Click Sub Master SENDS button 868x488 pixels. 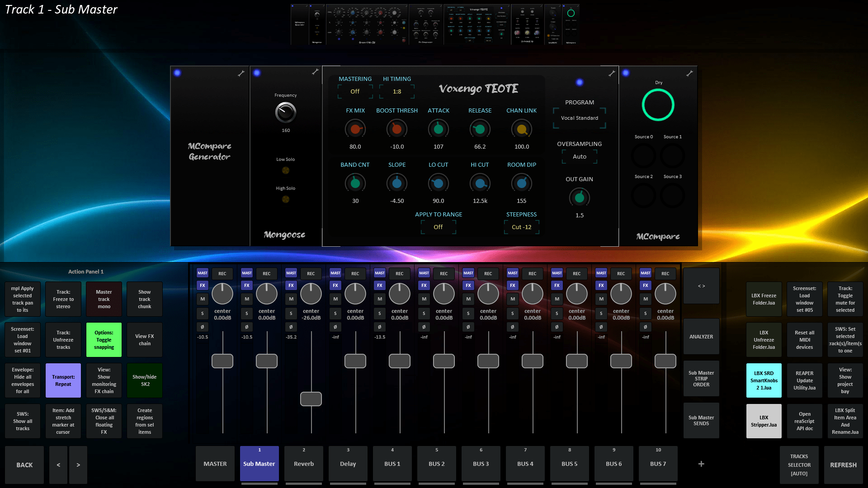pos(701,421)
